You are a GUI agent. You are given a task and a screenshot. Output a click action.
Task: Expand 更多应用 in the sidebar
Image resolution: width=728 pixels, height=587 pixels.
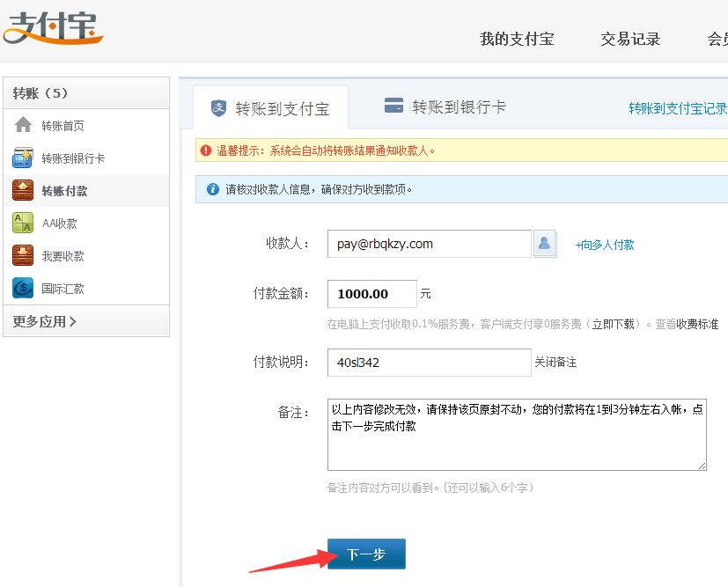tap(45, 321)
